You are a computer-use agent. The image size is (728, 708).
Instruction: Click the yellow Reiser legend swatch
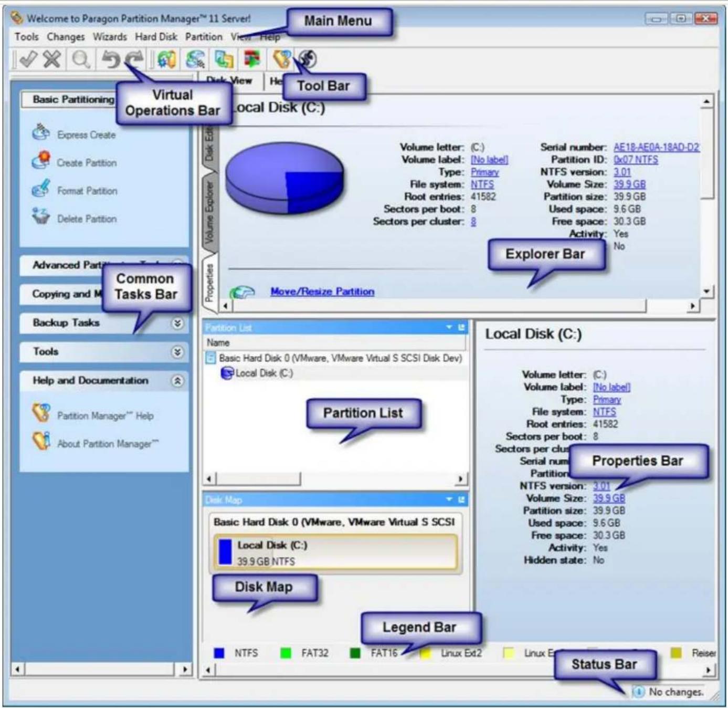676,653
